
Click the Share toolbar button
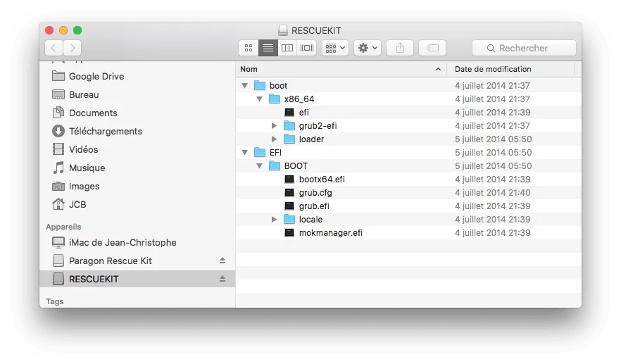(400, 48)
